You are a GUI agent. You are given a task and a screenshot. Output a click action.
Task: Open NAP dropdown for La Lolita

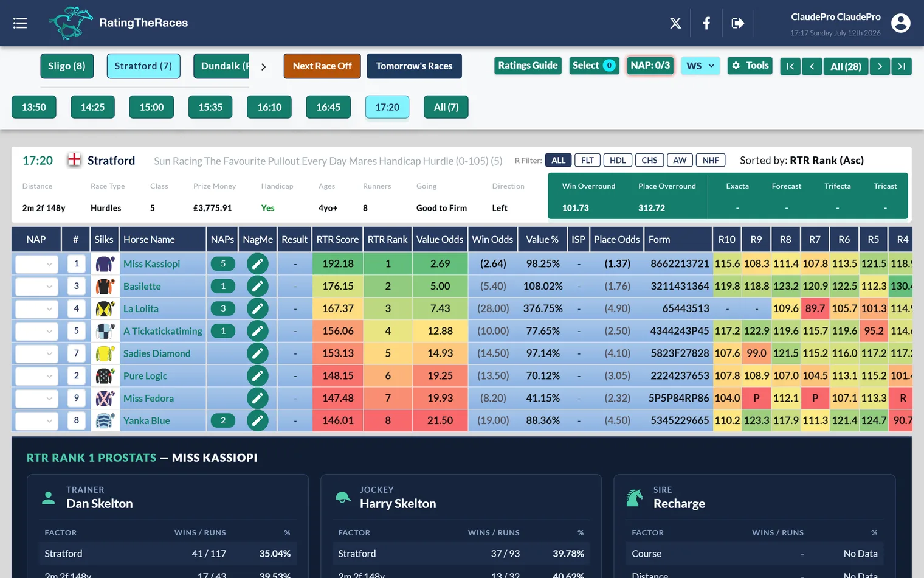point(36,309)
